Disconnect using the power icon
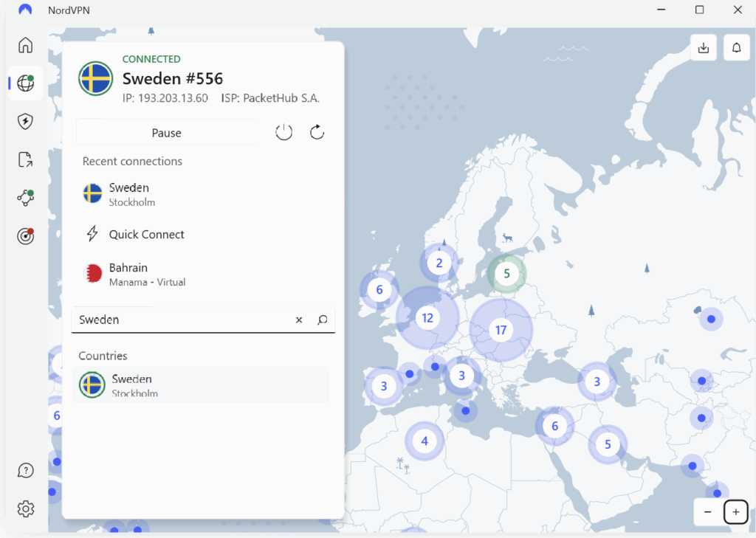Screen dimensions: 756x538 (x=284, y=132)
